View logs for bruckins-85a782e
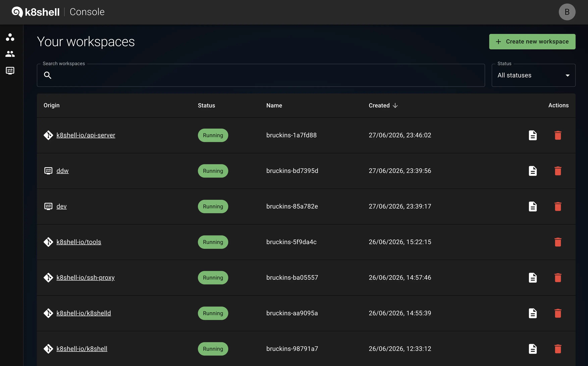This screenshot has height=366, width=588. click(533, 207)
